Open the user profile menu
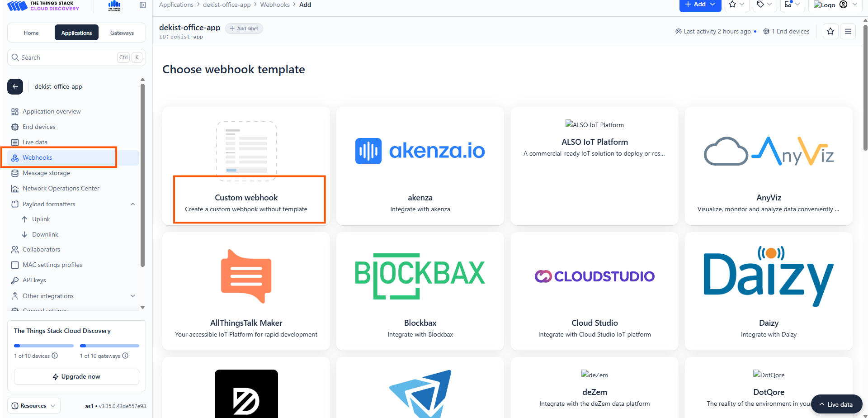868x418 pixels. click(x=848, y=5)
